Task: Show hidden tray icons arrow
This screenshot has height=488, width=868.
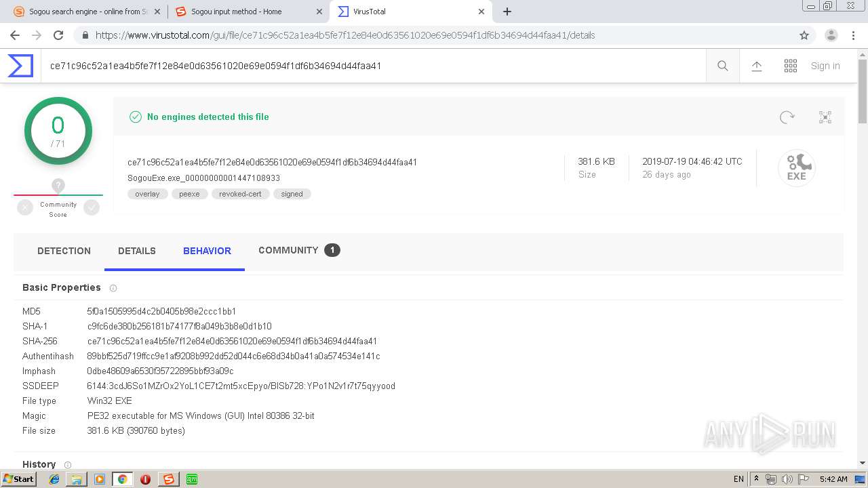Action: [756, 479]
